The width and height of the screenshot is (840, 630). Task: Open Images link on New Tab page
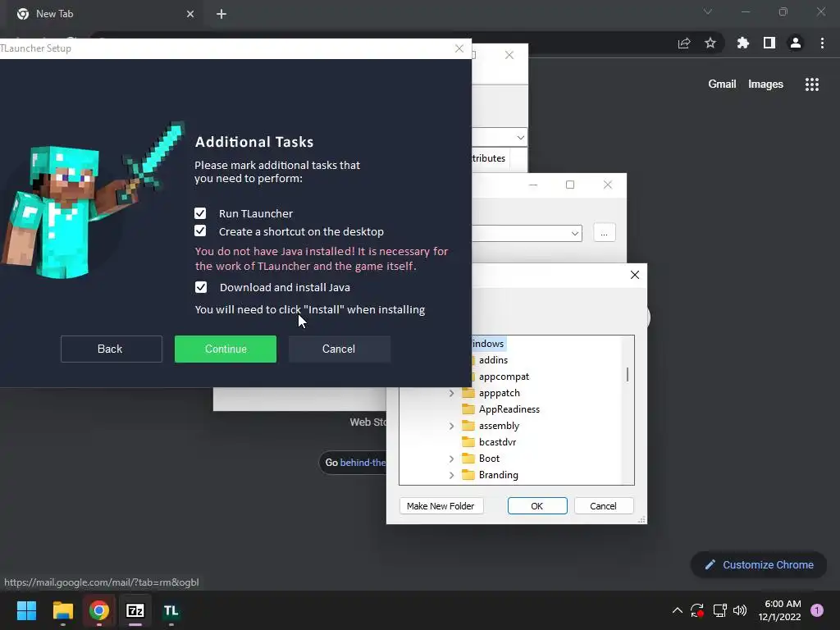(765, 84)
